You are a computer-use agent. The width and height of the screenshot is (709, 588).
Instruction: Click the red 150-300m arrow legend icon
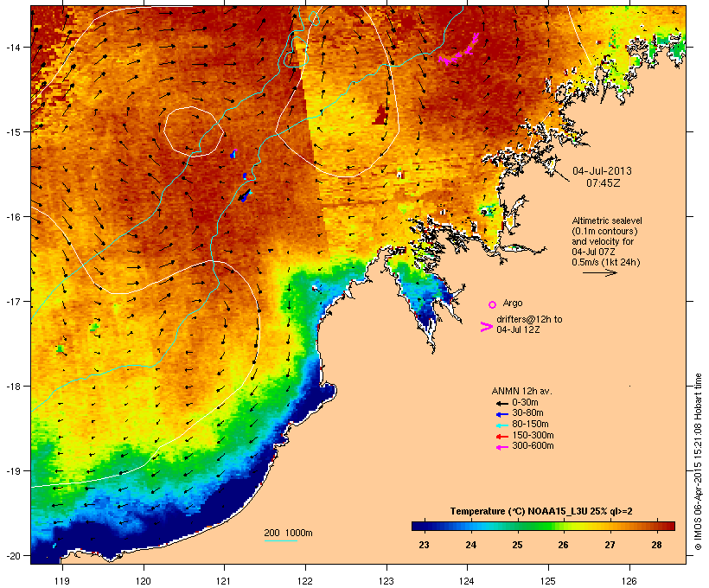(501, 437)
